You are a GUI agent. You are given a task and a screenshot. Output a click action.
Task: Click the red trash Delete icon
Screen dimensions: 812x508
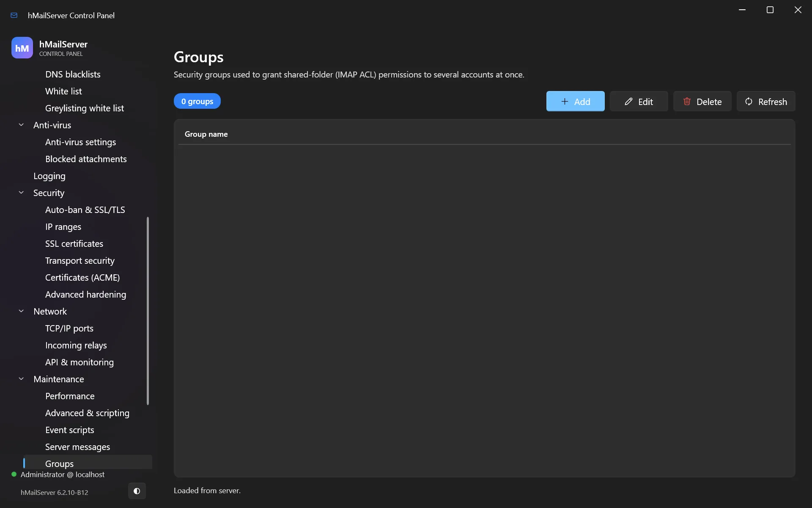pyautogui.click(x=687, y=102)
